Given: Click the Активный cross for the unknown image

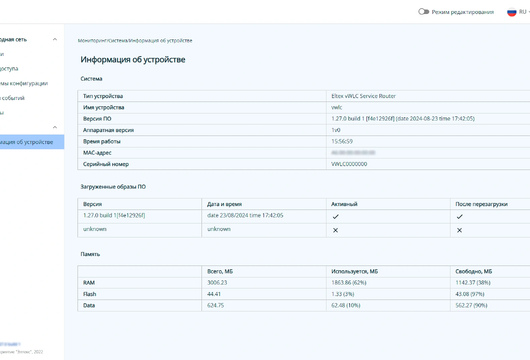Looking at the screenshot, I should pyautogui.click(x=335, y=230).
